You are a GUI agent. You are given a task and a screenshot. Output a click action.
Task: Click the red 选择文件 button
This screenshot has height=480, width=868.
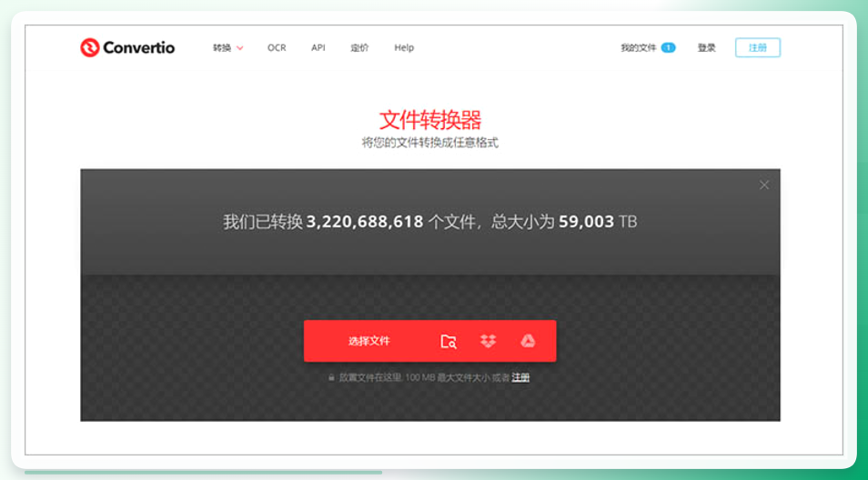coord(369,341)
